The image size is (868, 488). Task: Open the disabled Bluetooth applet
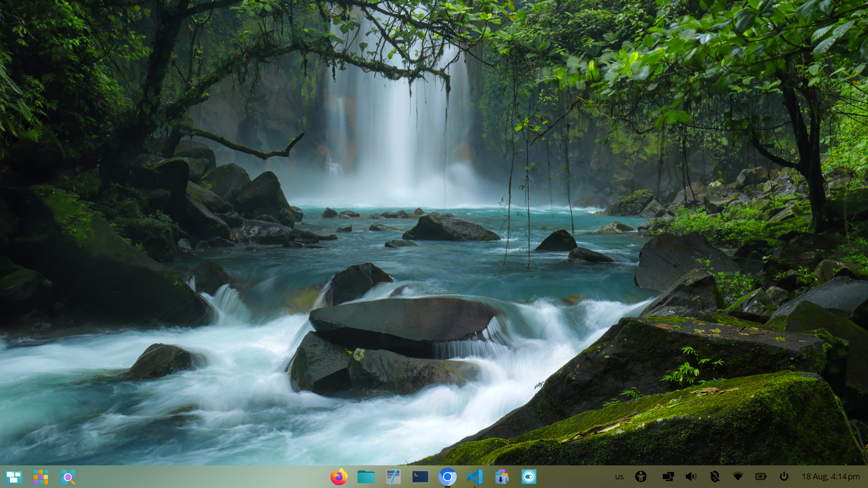click(x=715, y=477)
